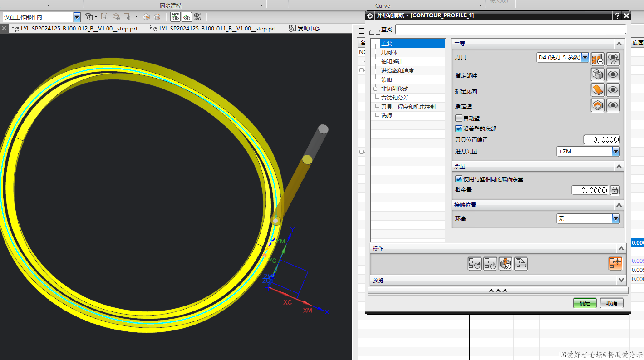Collapse the 主要 section
This screenshot has height=360, width=644.
click(x=619, y=44)
